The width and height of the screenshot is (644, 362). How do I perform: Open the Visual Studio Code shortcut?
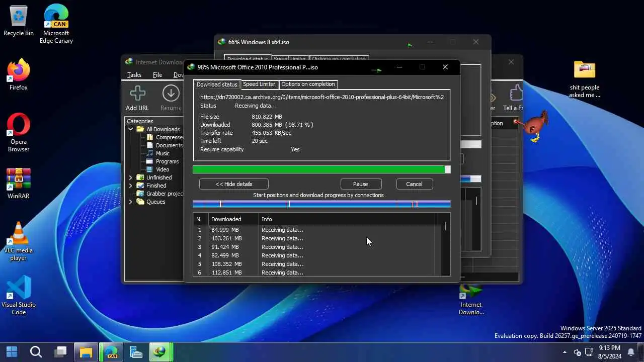(x=19, y=288)
